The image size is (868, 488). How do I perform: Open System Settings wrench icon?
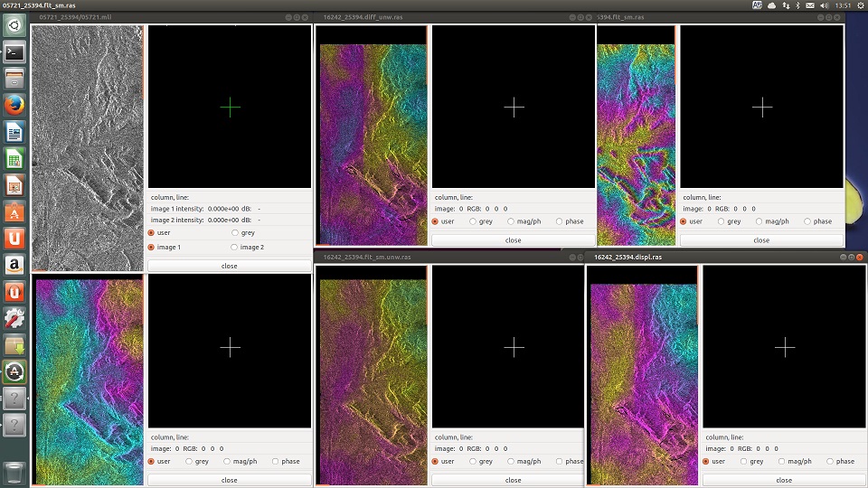14,318
